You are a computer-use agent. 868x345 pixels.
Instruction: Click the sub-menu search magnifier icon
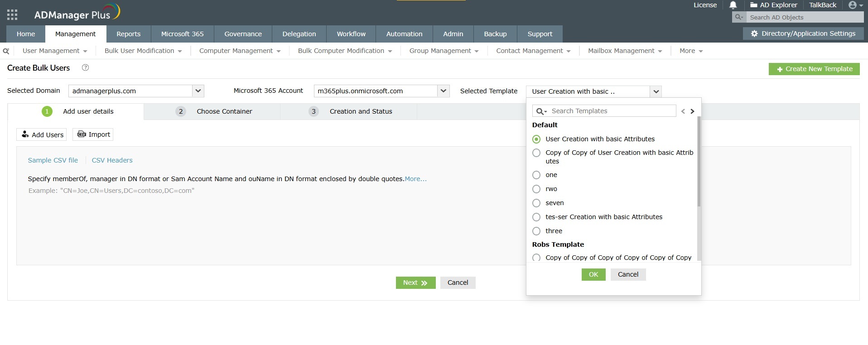click(x=6, y=51)
